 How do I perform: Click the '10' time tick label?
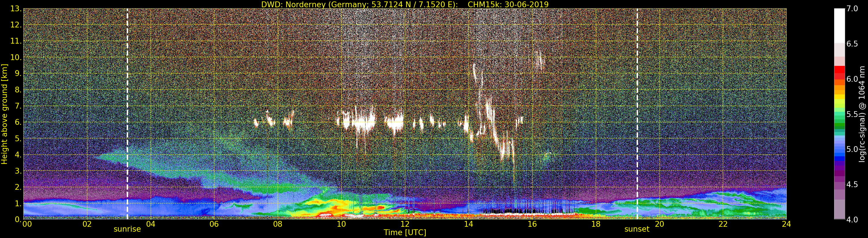click(x=341, y=224)
